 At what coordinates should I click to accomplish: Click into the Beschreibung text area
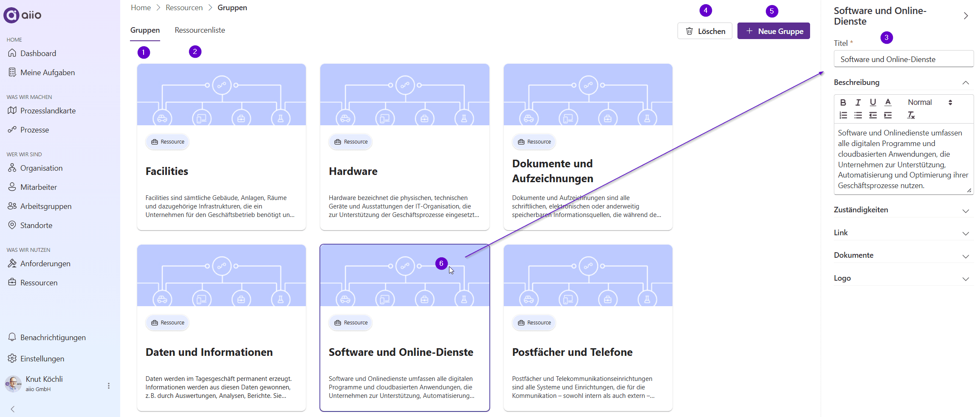click(x=904, y=159)
